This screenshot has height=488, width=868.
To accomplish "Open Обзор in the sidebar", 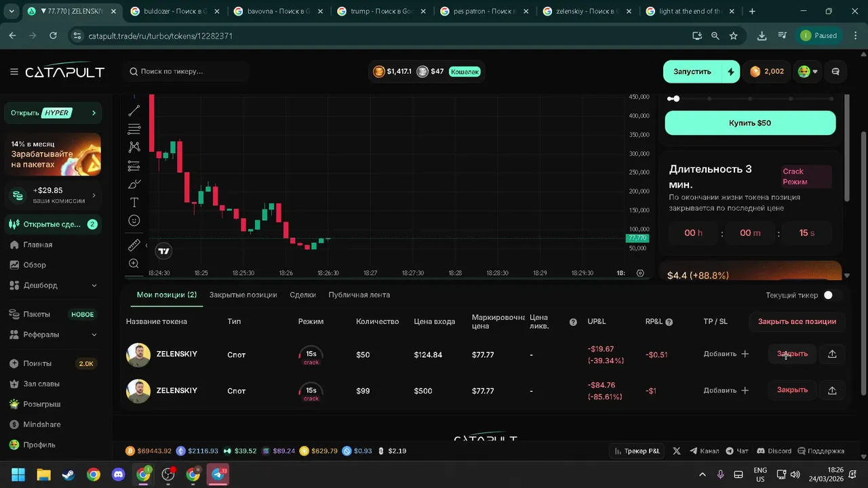I will (x=53, y=265).
